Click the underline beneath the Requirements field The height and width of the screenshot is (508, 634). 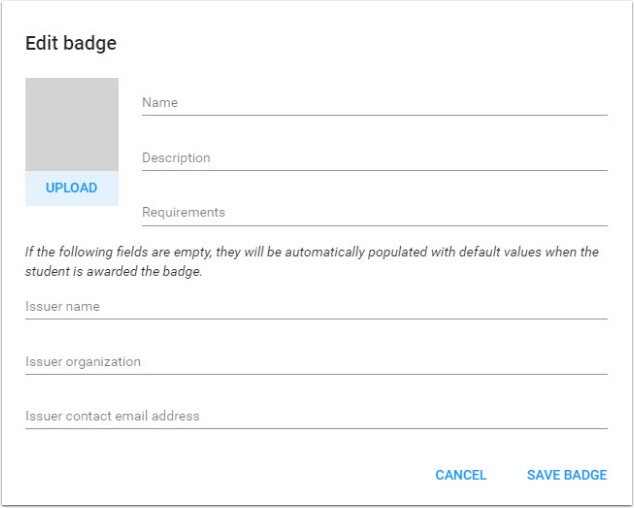pyautogui.click(x=374, y=226)
